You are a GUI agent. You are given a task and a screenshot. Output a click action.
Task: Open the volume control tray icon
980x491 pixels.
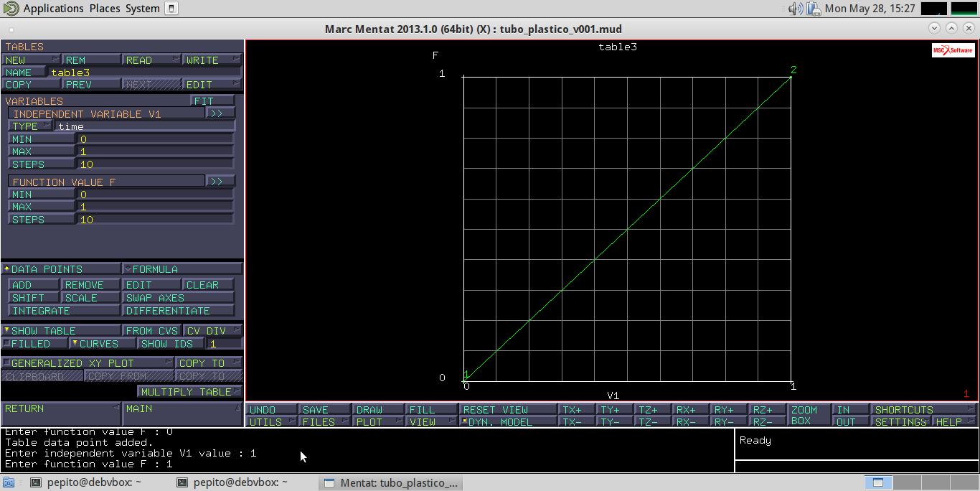tap(795, 9)
